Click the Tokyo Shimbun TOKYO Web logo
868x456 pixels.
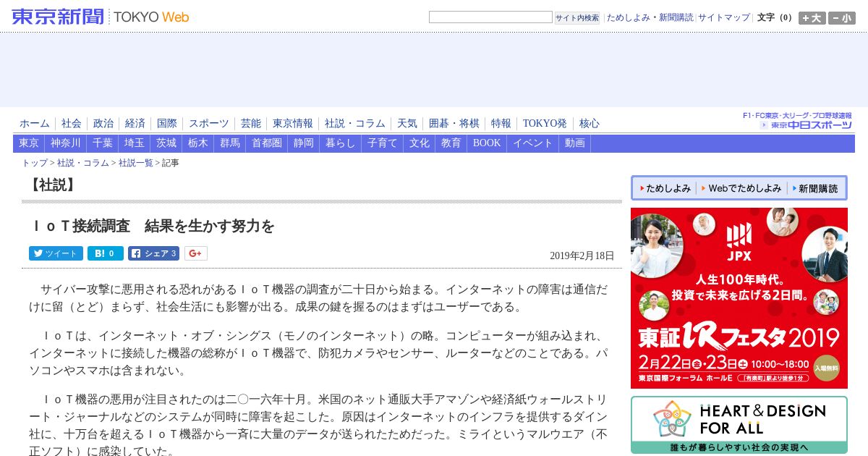tap(100, 17)
